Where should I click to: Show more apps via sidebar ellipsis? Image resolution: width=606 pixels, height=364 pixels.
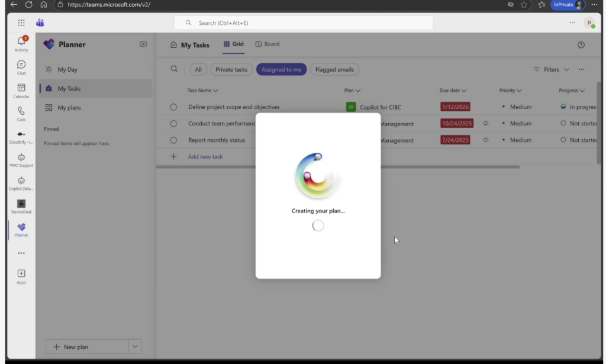[21, 253]
